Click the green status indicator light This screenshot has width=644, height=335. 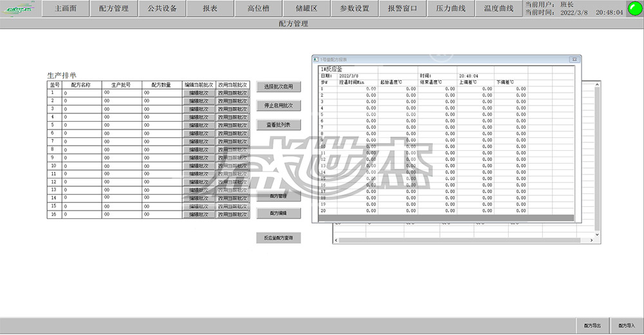634,9
